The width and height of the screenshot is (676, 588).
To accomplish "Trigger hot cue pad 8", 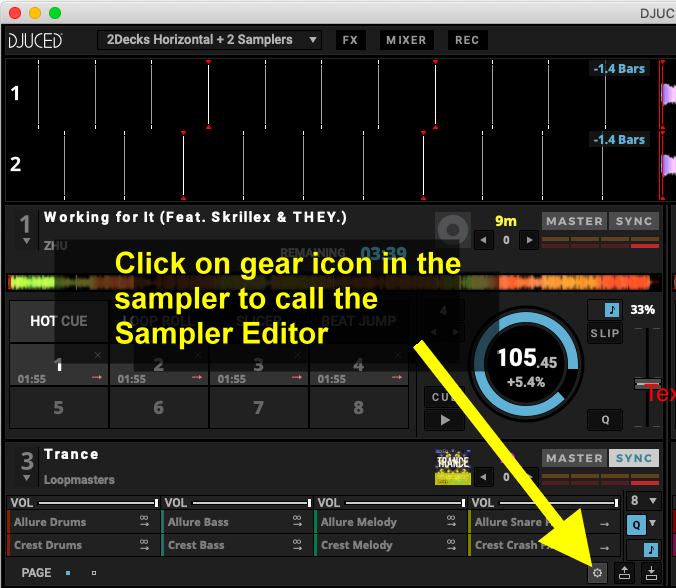I will click(359, 407).
